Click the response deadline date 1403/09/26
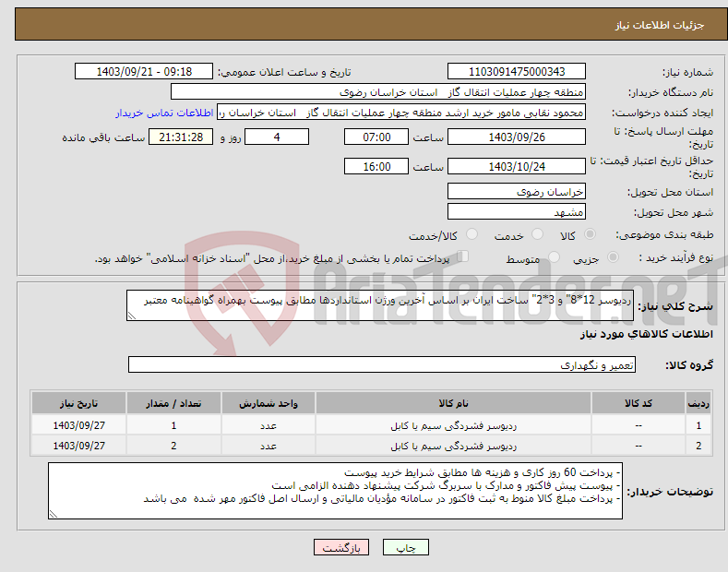This screenshot has width=728, height=572. (x=517, y=137)
